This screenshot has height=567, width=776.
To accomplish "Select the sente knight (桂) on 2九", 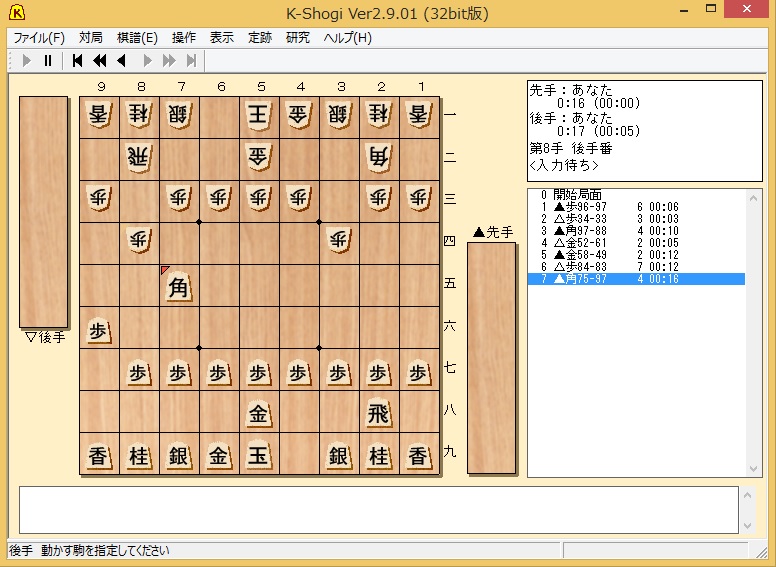I will point(379,454).
